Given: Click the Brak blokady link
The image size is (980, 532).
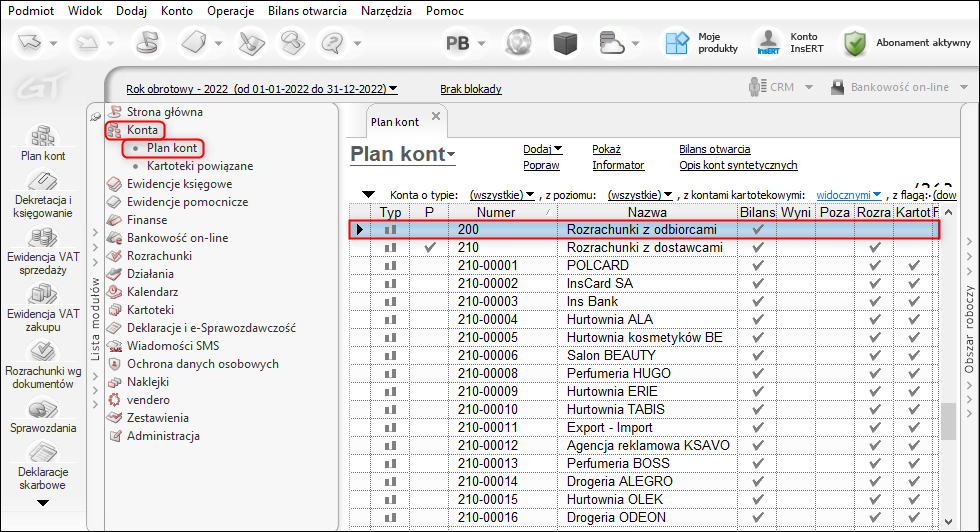Looking at the screenshot, I should [x=471, y=89].
